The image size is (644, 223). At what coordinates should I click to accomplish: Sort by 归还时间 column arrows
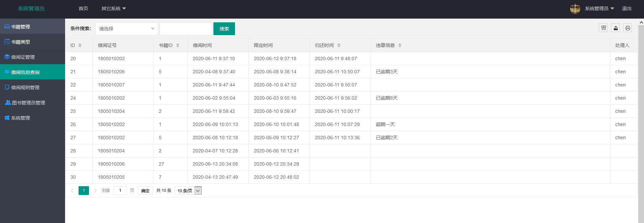pyautogui.click(x=339, y=45)
